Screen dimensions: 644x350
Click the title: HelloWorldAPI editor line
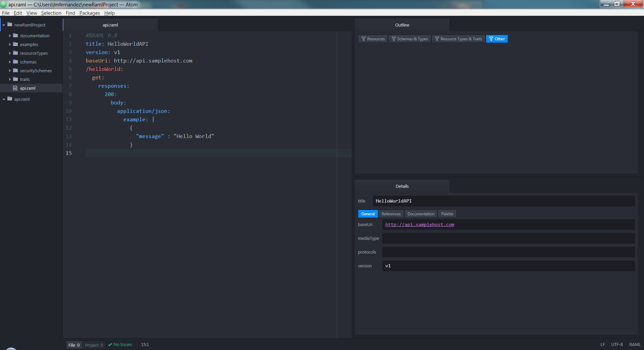[117, 44]
